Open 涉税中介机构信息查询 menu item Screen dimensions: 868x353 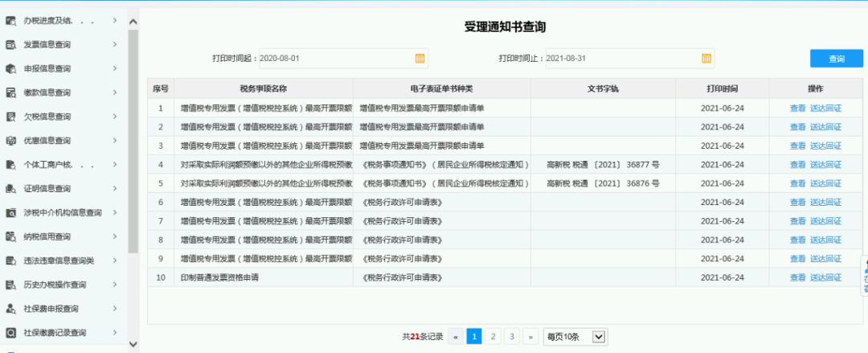(x=63, y=213)
